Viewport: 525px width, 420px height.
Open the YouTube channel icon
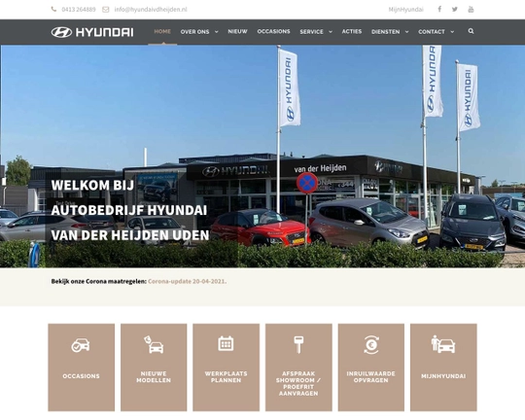[471, 9]
